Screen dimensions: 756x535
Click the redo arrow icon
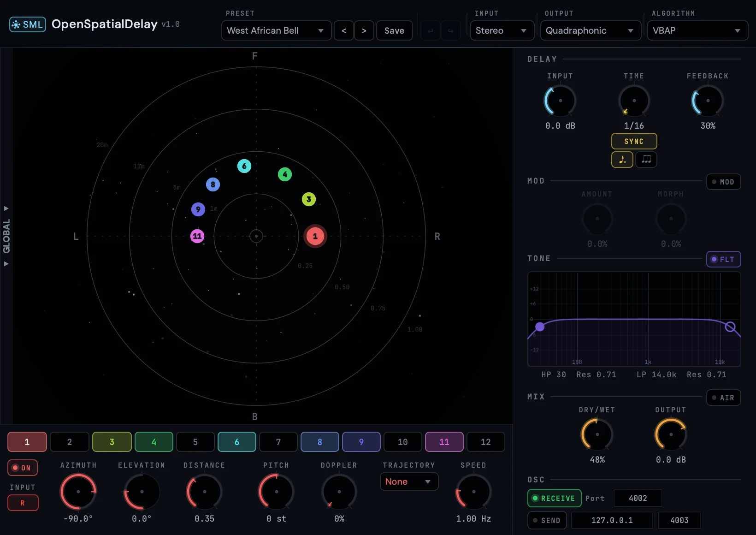tap(451, 31)
